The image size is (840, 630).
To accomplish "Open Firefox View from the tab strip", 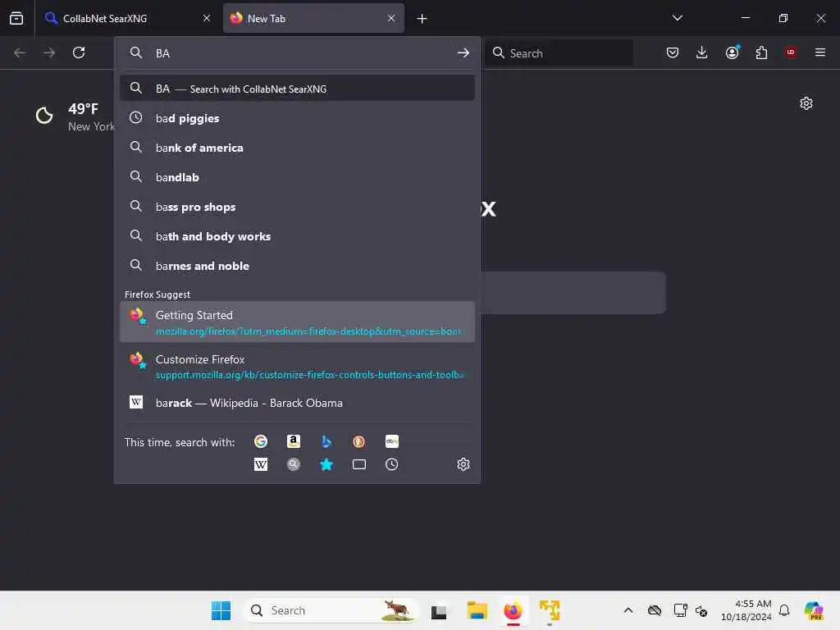I will (16, 18).
